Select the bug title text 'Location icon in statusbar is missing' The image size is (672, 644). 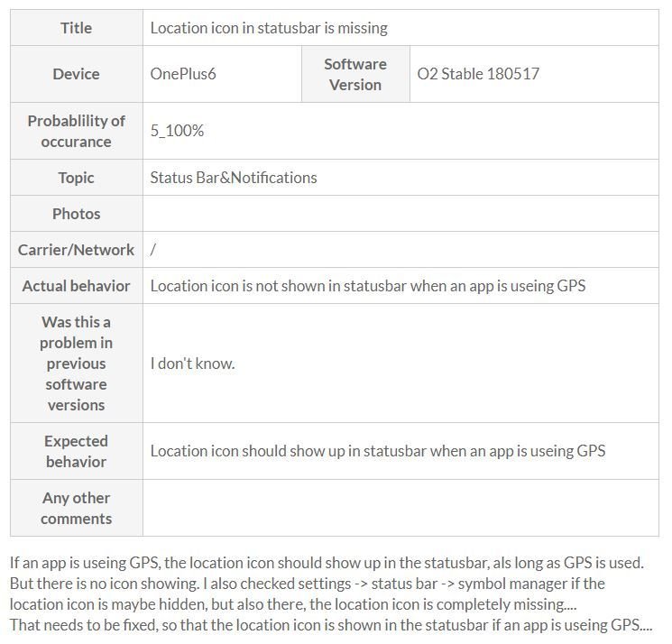pos(269,28)
